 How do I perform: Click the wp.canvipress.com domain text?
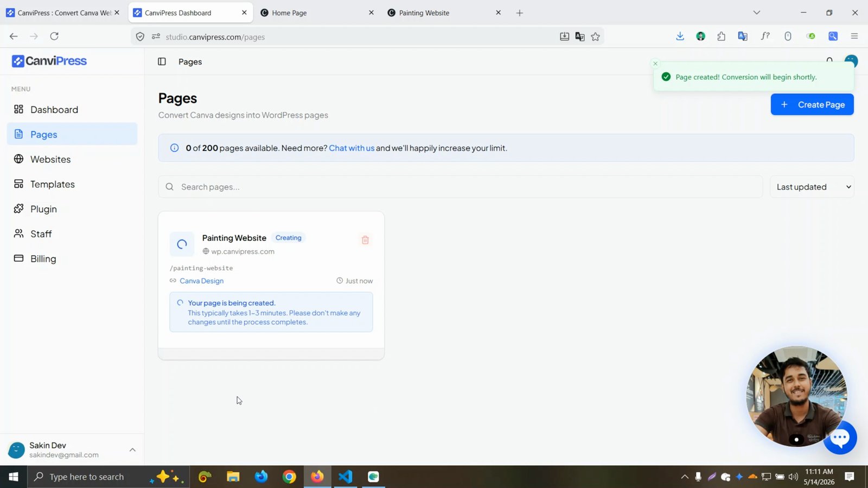(x=242, y=251)
